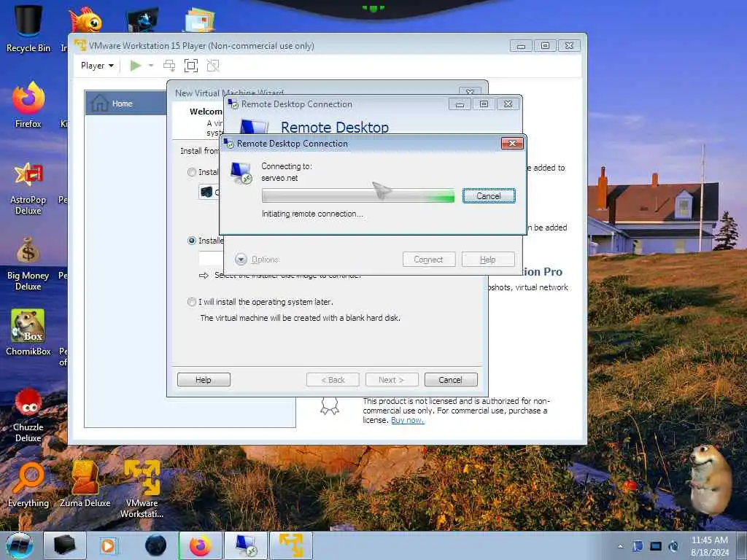Click the license ribbon icon in VMware
This screenshot has height=560, width=747.
[x=329, y=406]
